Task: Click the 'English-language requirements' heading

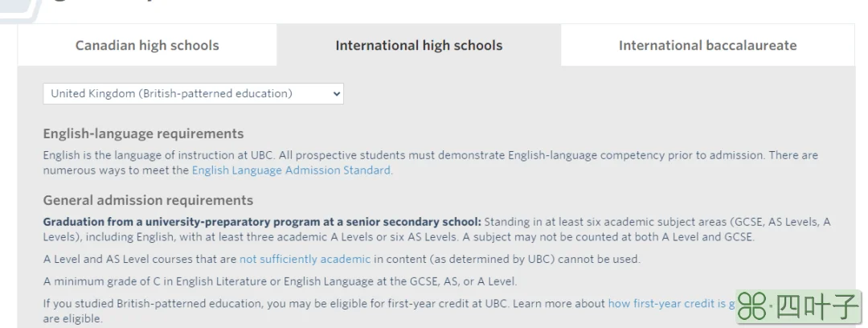Action: click(143, 133)
